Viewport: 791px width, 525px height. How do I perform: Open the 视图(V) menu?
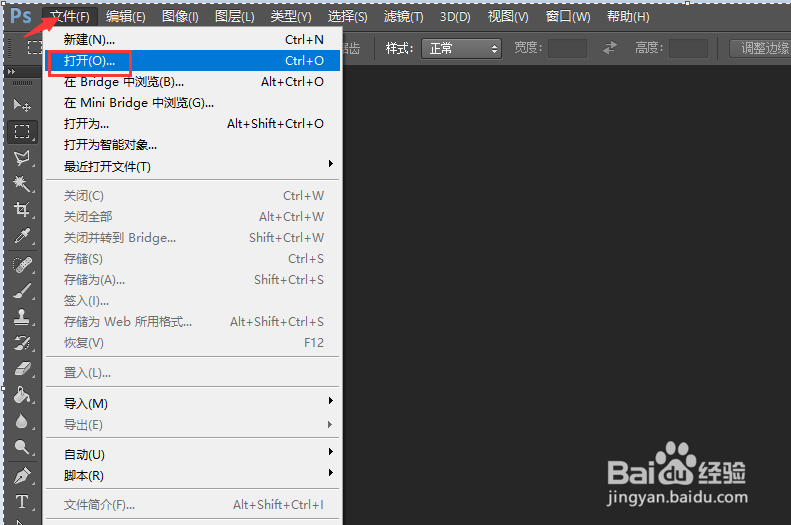click(508, 17)
